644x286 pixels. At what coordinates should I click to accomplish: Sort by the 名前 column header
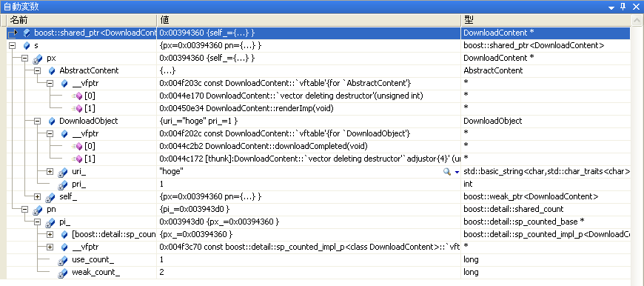point(81,20)
